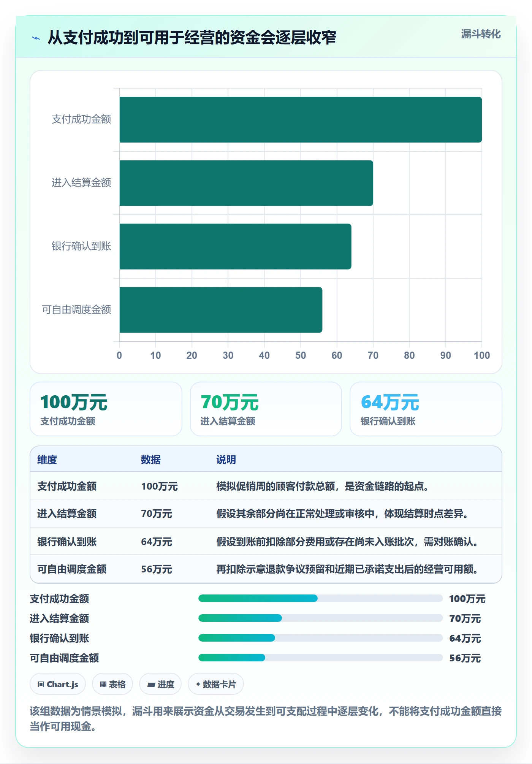Click the 银行确认到账 progress bar
The height and width of the screenshot is (764, 532).
pyautogui.click(x=320, y=638)
